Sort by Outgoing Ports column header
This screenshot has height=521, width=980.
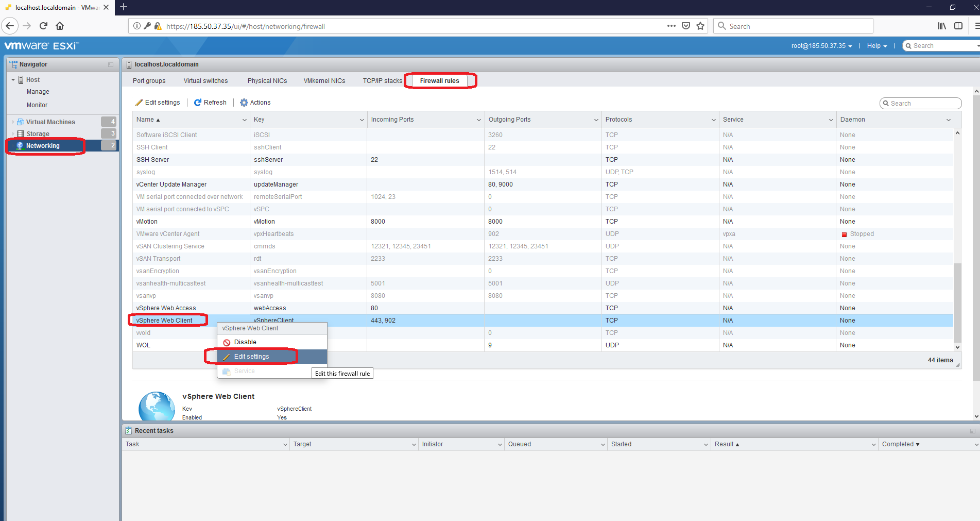509,120
